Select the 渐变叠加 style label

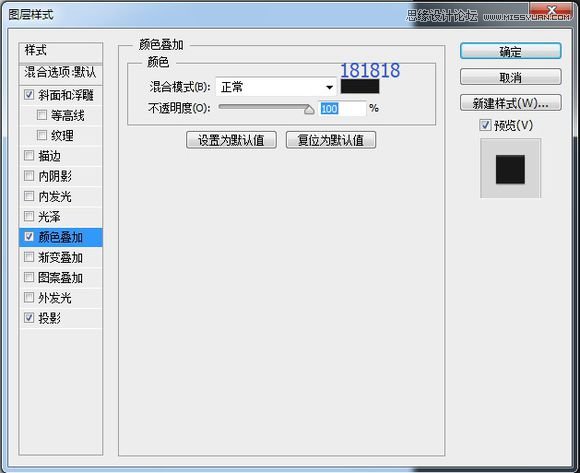(61, 257)
